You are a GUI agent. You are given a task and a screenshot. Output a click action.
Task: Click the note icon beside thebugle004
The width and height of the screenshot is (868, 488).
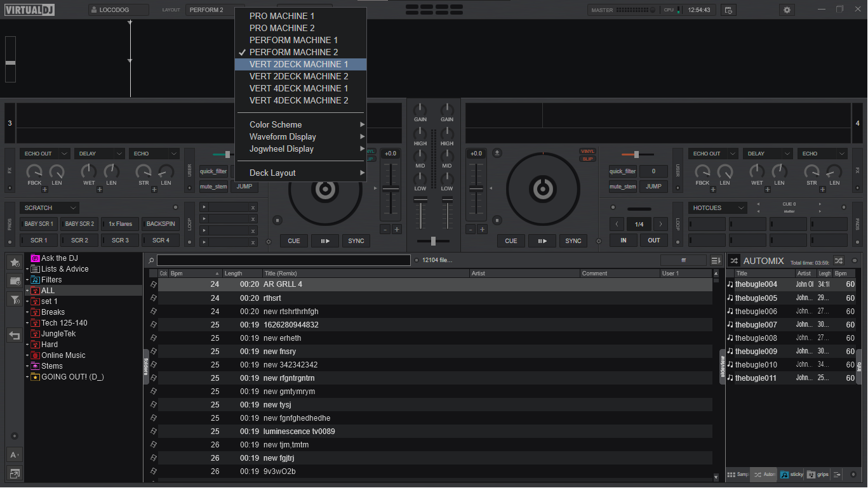coord(730,284)
